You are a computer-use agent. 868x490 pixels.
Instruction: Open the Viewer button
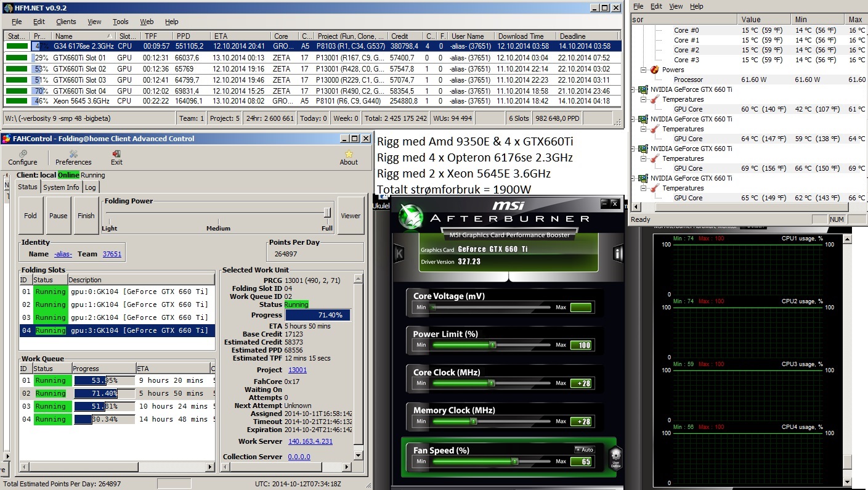click(x=351, y=216)
